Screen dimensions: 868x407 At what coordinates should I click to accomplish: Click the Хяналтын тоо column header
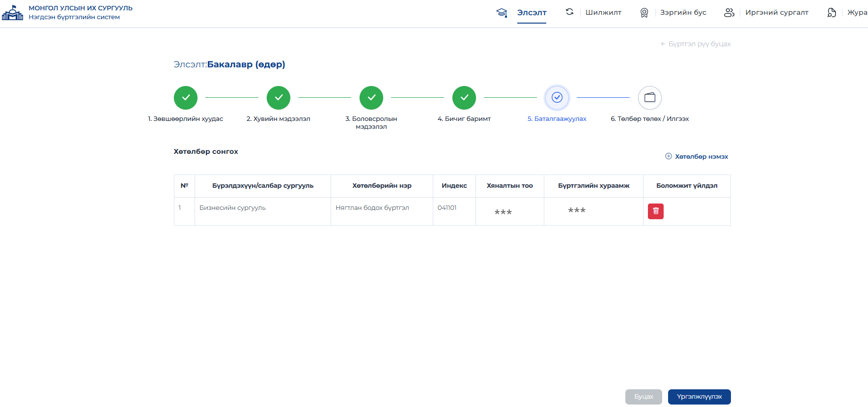point(510,186)
